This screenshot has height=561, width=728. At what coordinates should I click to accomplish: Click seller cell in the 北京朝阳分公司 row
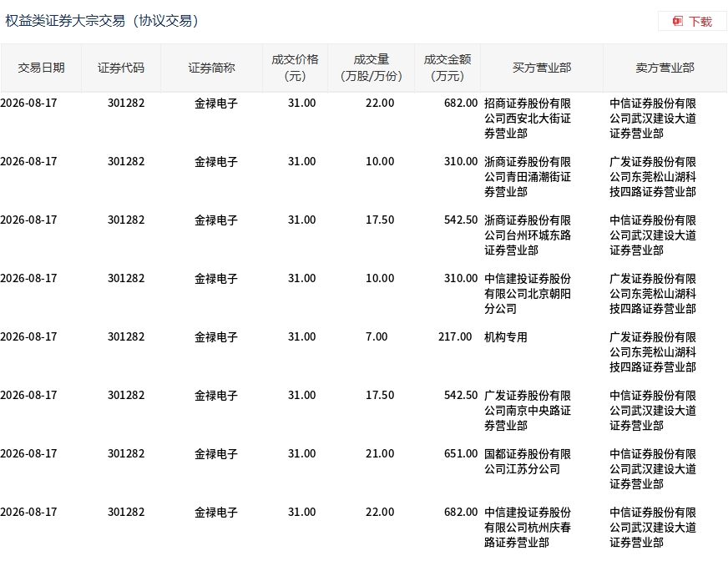pos(653,294)
